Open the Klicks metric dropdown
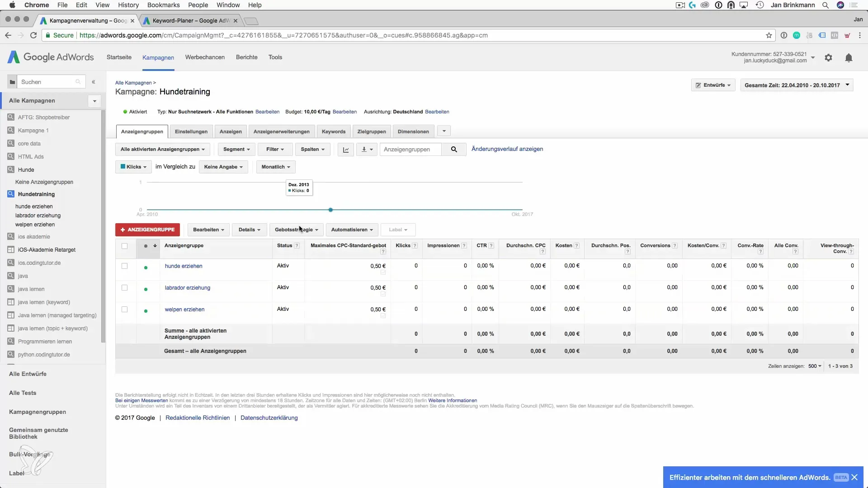This screenshot has height=488, width=868. tap(133, 167)
